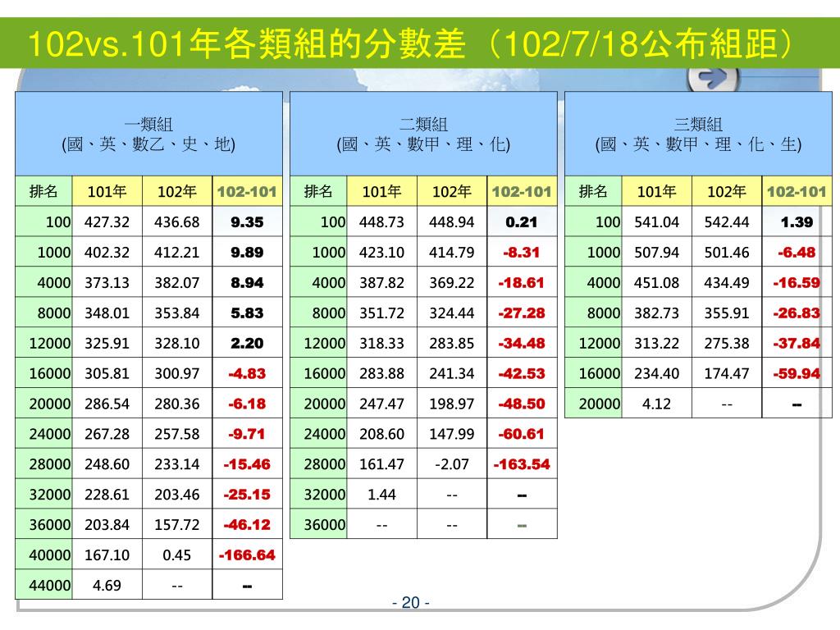Click difference value '-34.48'
840x630 pixels.
(x=522, y=343)
